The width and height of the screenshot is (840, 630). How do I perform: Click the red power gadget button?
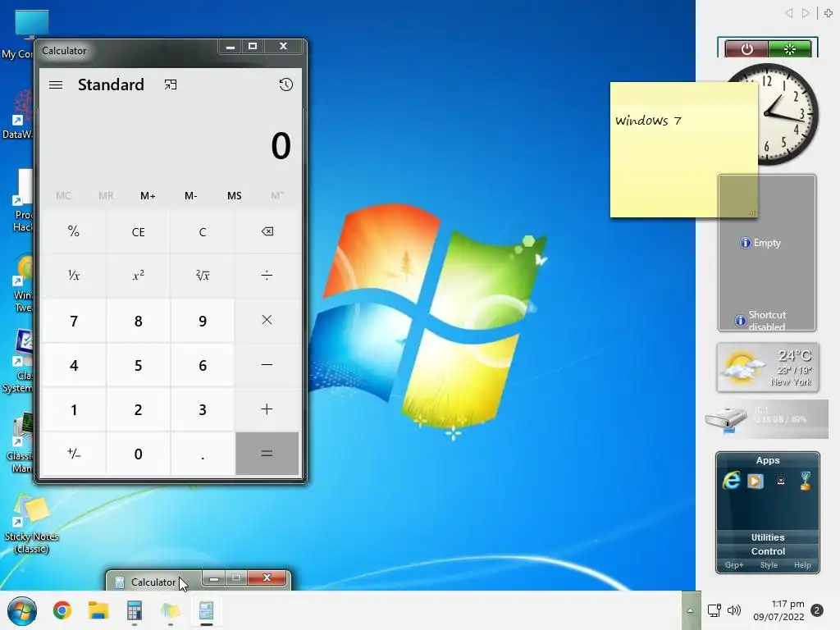point(746,49)
